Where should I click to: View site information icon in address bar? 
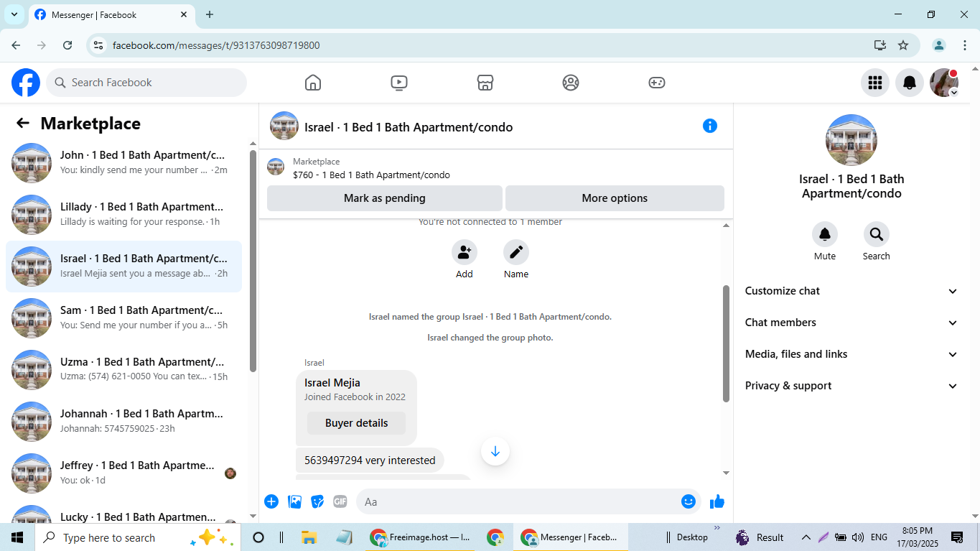pyautogui.click(x=99, y=45)
